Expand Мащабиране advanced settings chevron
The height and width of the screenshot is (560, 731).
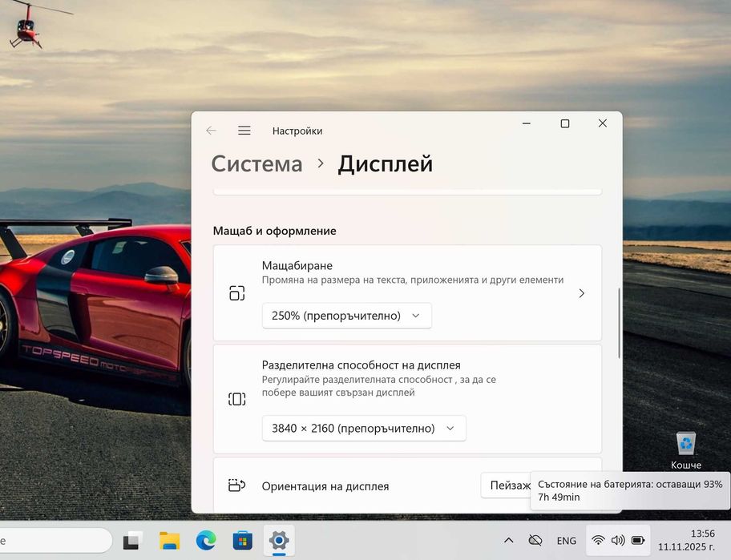[x=581, y=293]
